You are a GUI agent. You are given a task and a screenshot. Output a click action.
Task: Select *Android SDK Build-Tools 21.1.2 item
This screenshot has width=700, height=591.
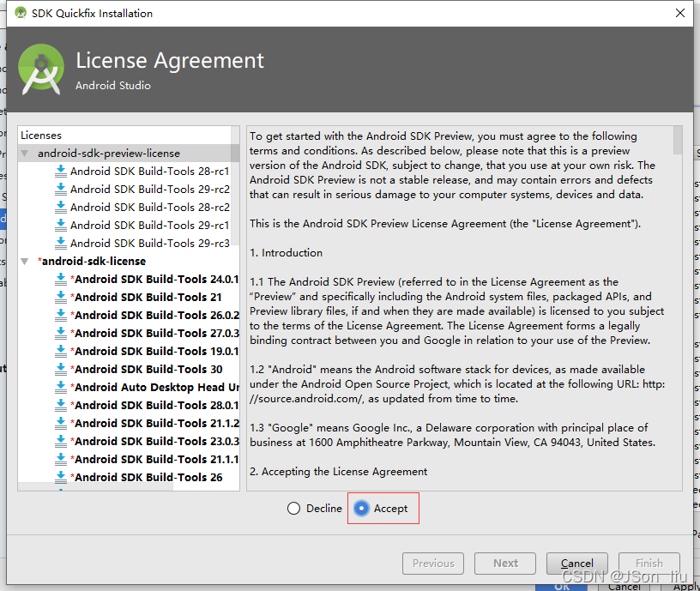coord(154,423)
